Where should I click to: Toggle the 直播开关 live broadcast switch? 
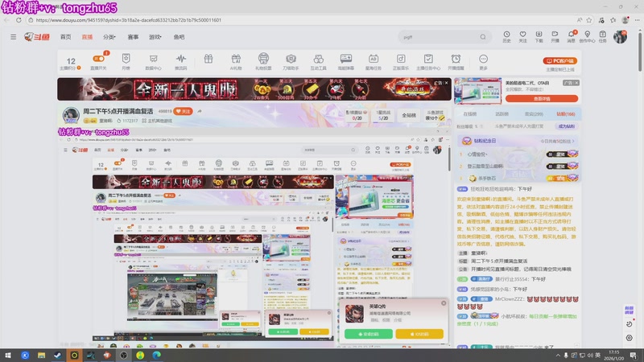click(x=98, y=59)
